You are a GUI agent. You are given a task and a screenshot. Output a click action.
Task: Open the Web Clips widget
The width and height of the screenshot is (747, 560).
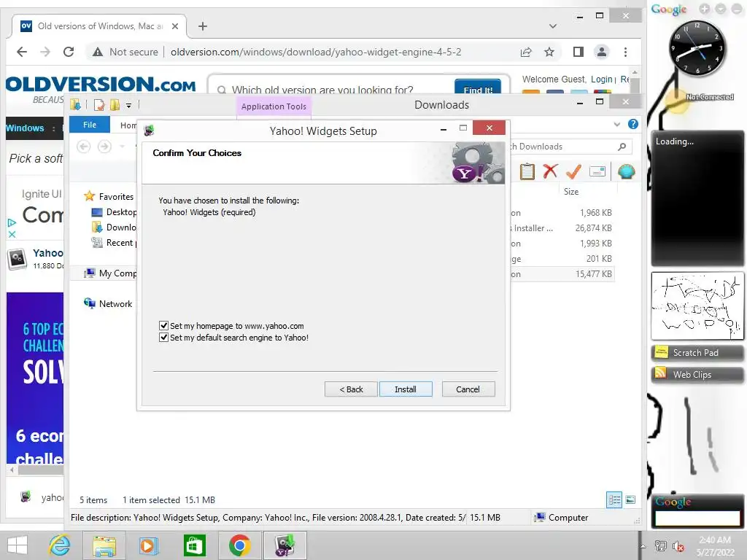click(x=697, y=374)
